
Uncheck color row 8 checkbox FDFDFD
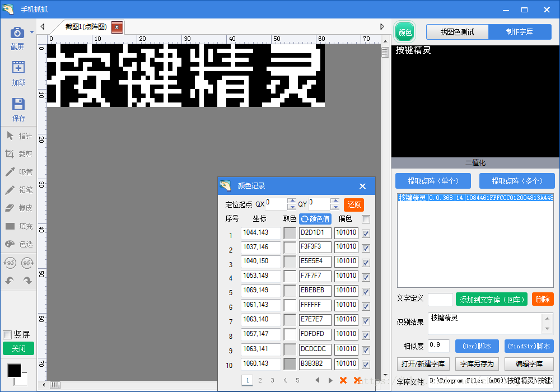coord(366,335)
